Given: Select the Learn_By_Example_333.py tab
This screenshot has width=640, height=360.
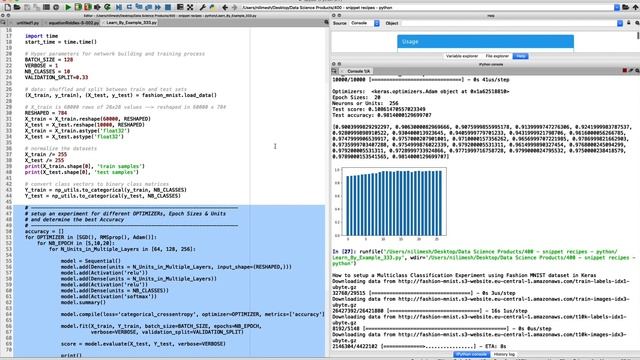Looking at the screenshot, I should tap(130, 22).
